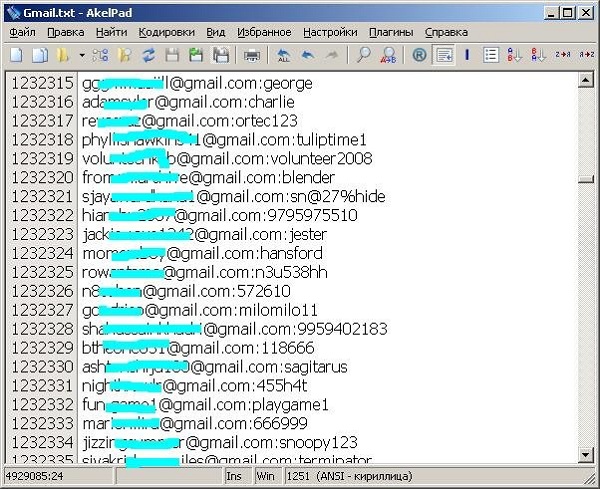The image size is (600, 489).
Task: Click the gray Save floppy icon
Action: coord(172,55)
